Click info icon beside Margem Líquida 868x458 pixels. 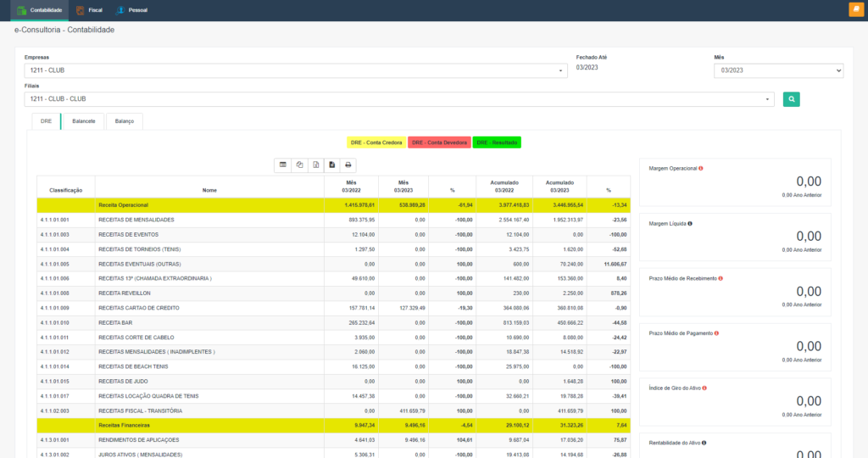tap(690, 224)
